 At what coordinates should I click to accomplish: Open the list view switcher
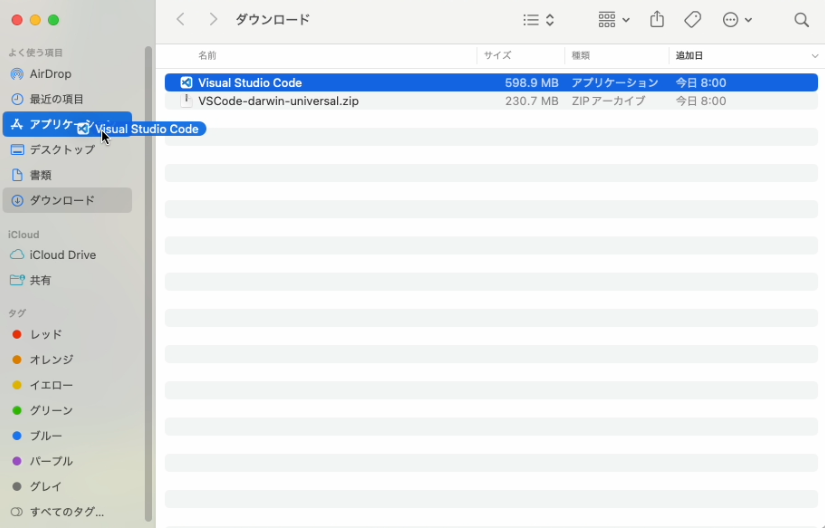point(539,20)
